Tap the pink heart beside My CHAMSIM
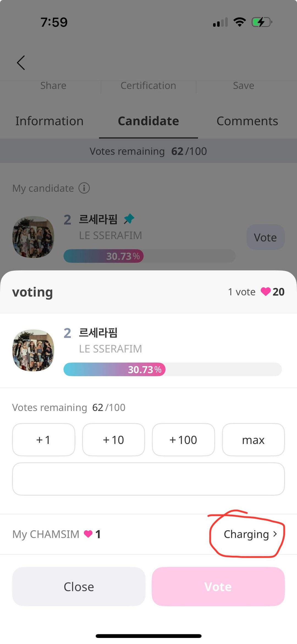This screenshot has width=297, height=644. (88, 534)
